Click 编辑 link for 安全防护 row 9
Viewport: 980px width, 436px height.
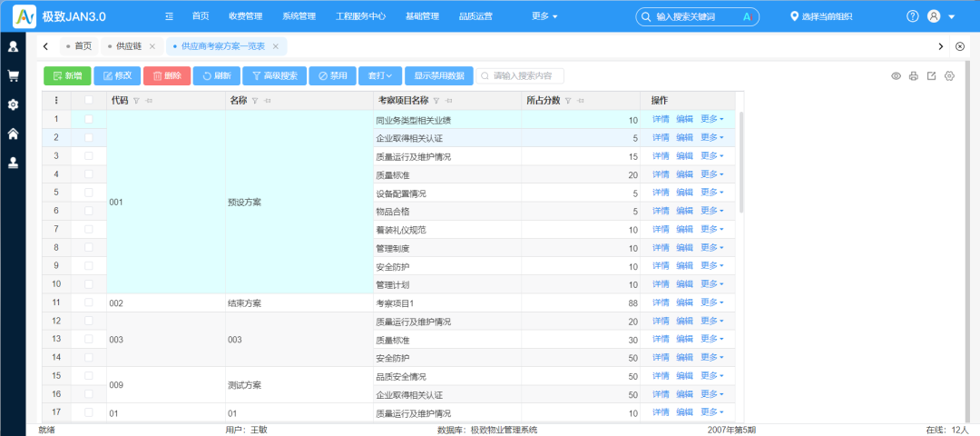(x=684, y=265)
